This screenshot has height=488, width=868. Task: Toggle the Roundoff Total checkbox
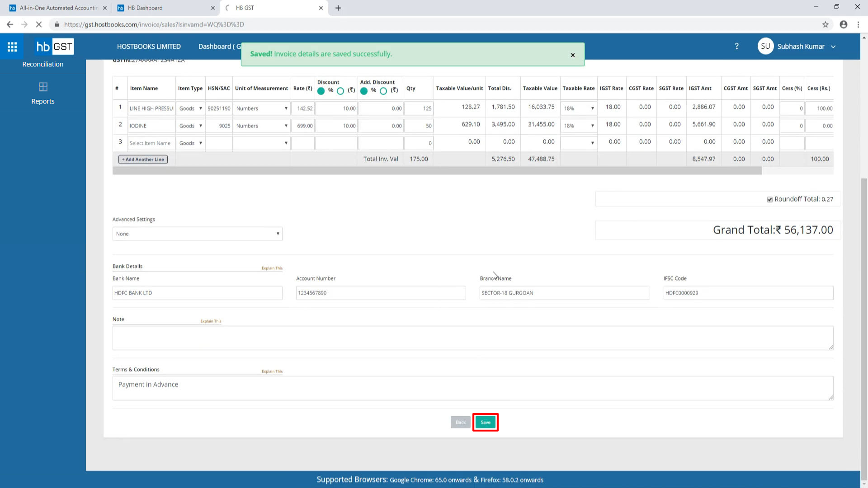[770, 199]
